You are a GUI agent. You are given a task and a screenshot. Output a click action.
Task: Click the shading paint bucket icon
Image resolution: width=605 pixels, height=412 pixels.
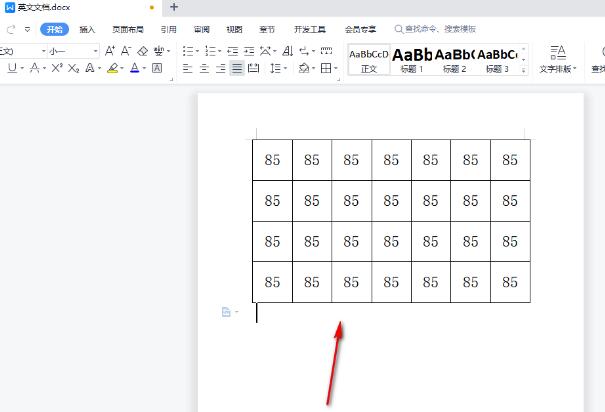(x=304, y=69)
